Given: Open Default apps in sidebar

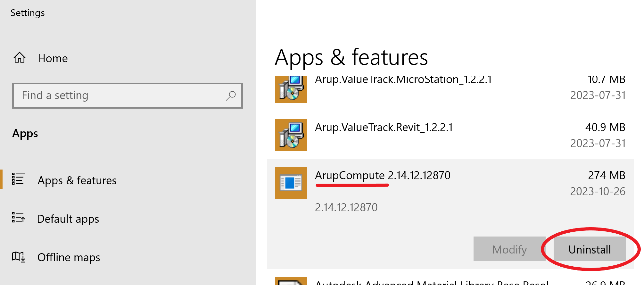Looking at the screenshot, I should click(x=68, y=219).
